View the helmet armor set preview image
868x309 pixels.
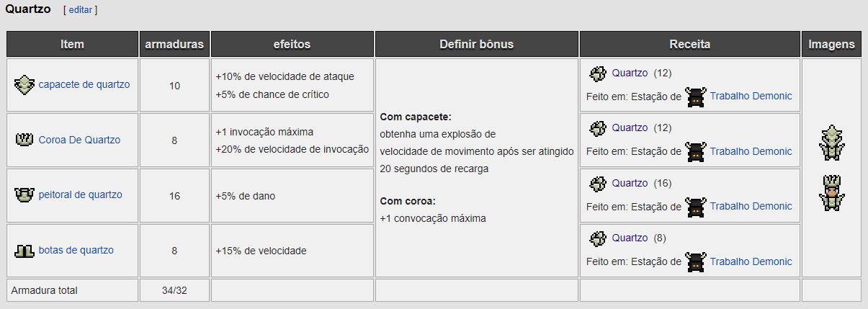(x=831, y=143)
